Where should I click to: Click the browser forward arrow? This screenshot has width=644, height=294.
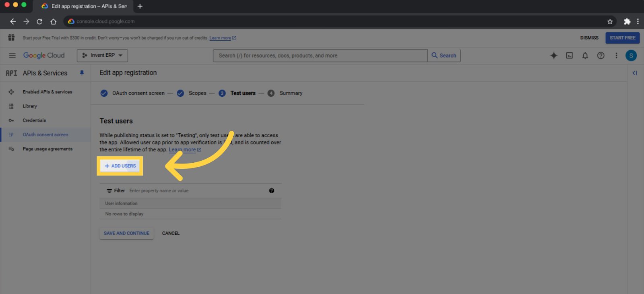[26, 21]
